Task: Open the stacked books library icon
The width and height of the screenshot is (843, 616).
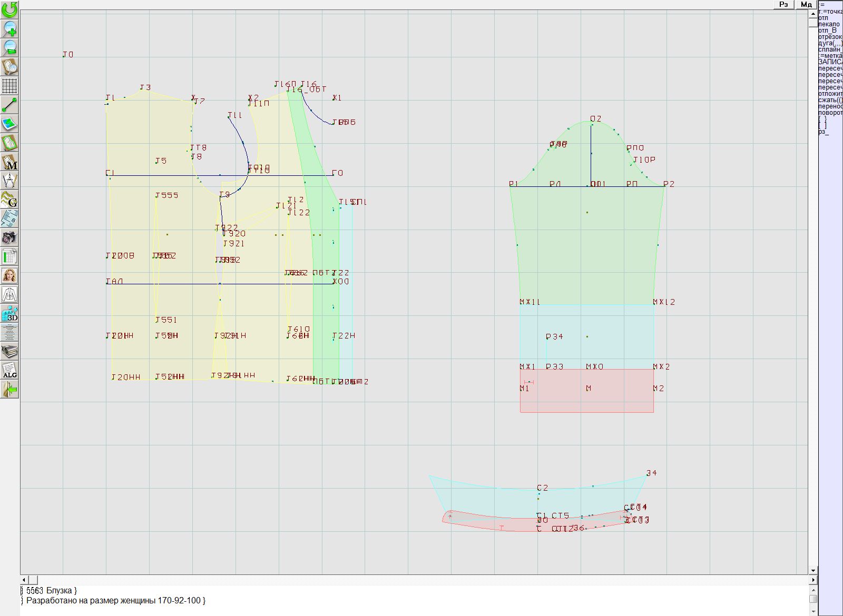Action: click(9, 351)
